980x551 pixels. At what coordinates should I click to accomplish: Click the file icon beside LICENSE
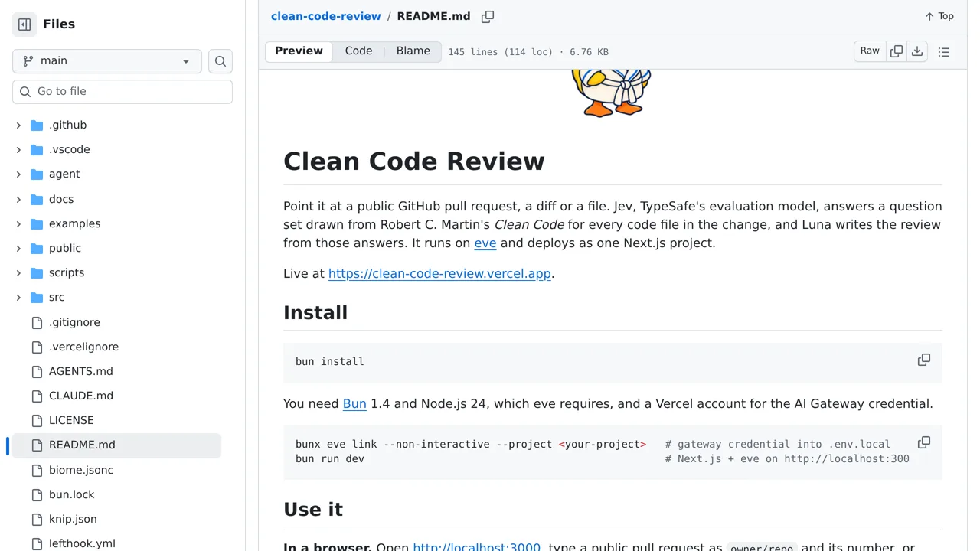pyautogui.click(x=37, y=420)
